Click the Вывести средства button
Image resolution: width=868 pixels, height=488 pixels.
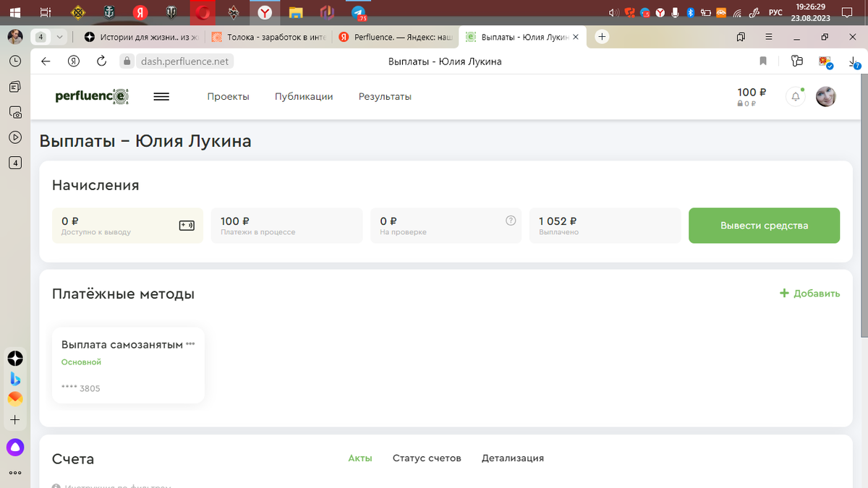coord(764,226)
